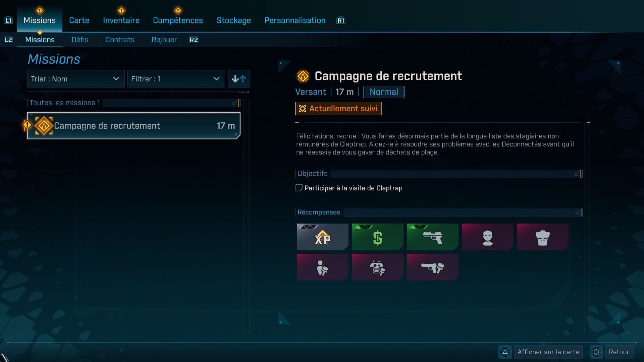Screen dimensions: 644x362
Task: Toggle the sort order arrows button
Action: [239, 79]
